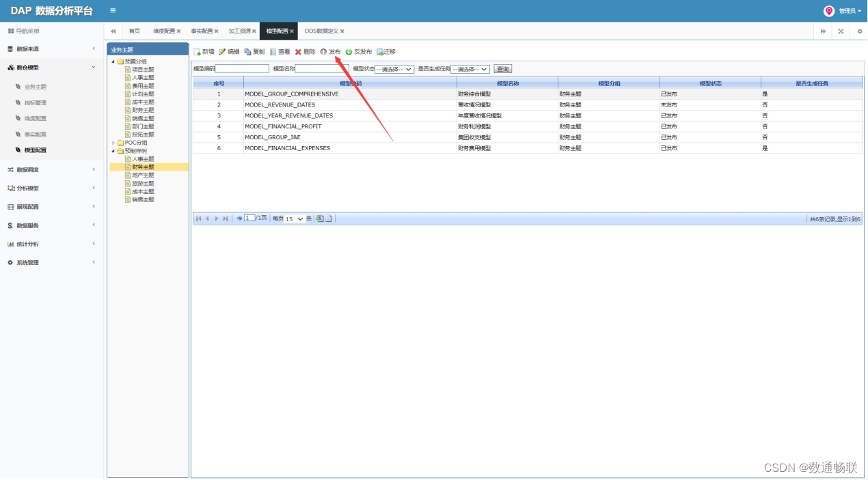This screenshot has height=480, width=868.
Task: Click the document export icon in the pager
Action: coord(328,218)
